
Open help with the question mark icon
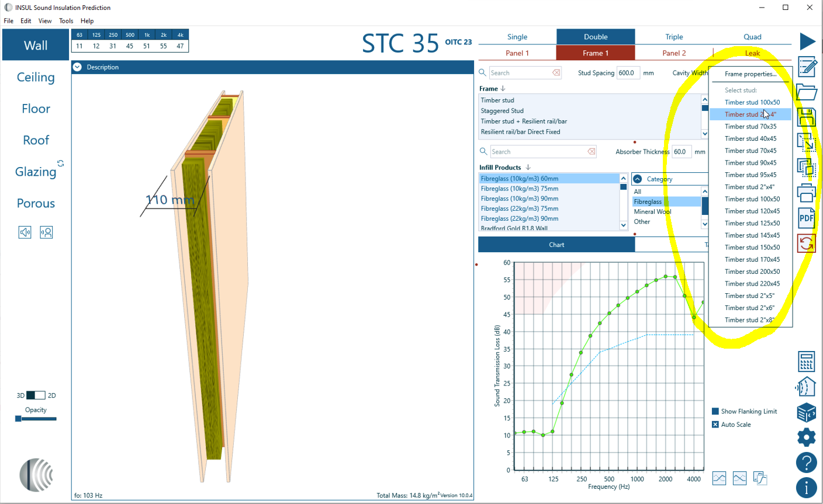click(x=807, y=463)
